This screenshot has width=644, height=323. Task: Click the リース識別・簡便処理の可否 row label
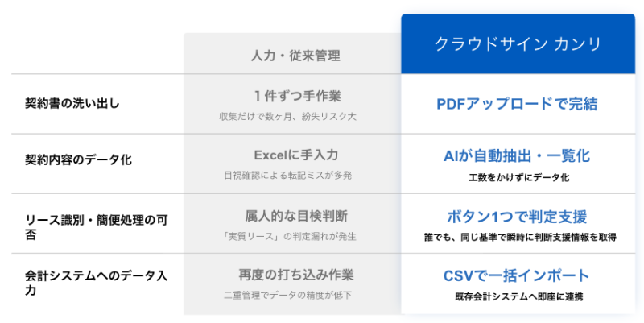click(x=96, y=227)
